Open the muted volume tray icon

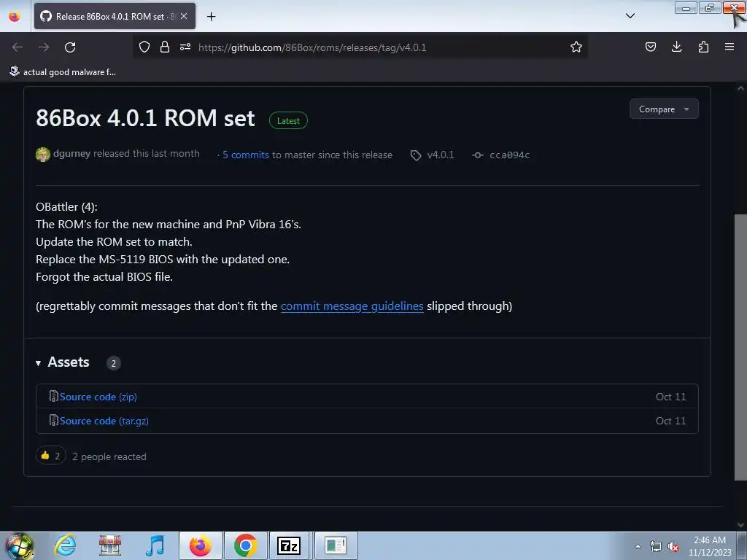tap(673, 547)
